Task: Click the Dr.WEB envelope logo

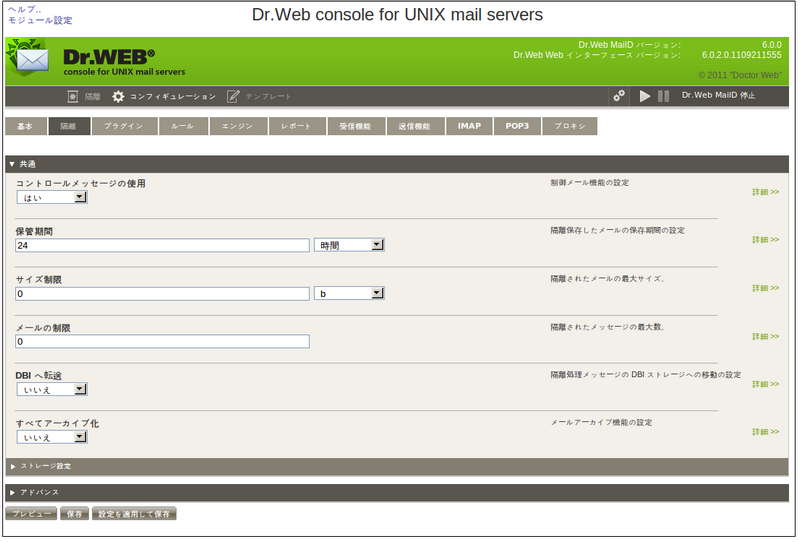Action: coord(28,58)
